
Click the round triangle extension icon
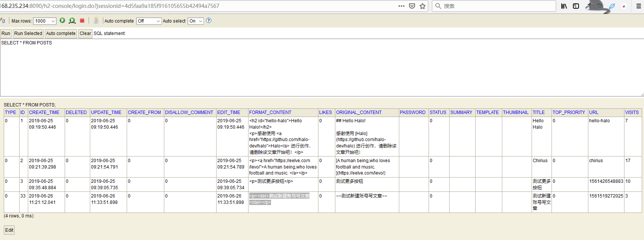[x=624, y=6]
